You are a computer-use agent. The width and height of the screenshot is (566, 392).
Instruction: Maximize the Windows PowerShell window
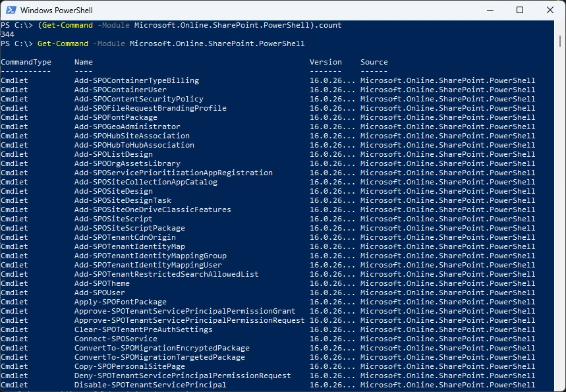[520, 10]
